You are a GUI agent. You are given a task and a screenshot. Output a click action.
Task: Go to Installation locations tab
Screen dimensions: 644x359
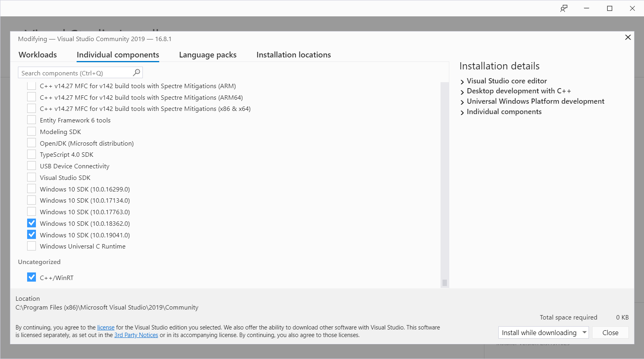[294, 55]
